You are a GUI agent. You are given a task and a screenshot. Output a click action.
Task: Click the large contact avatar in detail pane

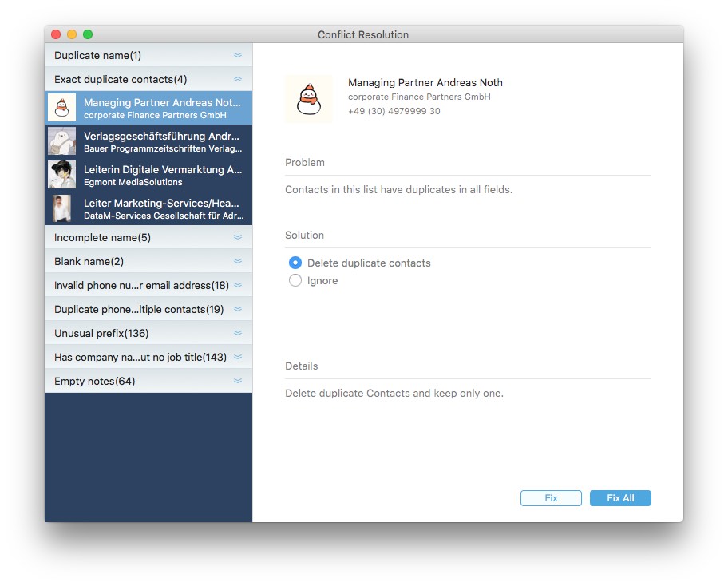click(x=309, y=99)
